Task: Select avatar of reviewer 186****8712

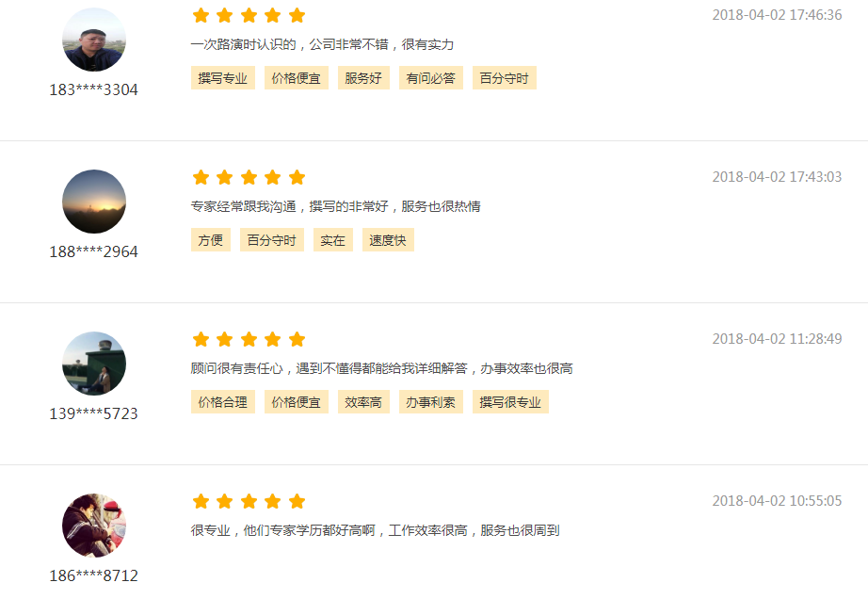Action: [94, 526]
